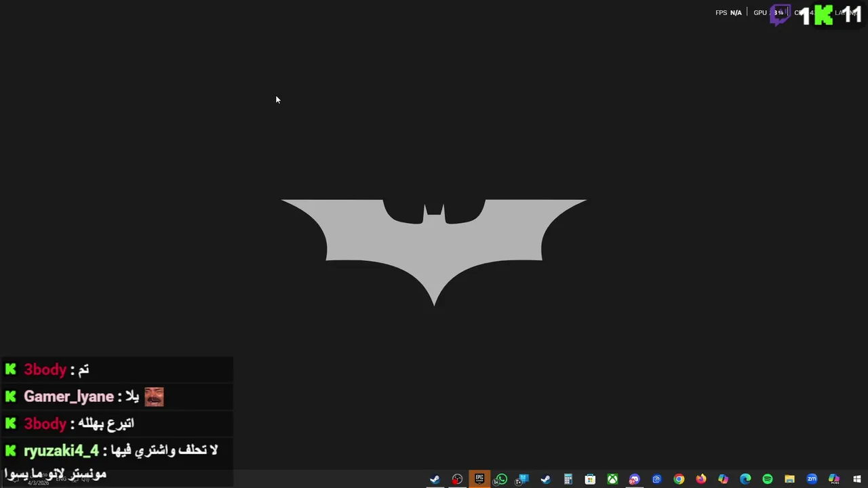Click the ryuzaki4_4 username in chat

pyautogui.click(x=61, y=450)
